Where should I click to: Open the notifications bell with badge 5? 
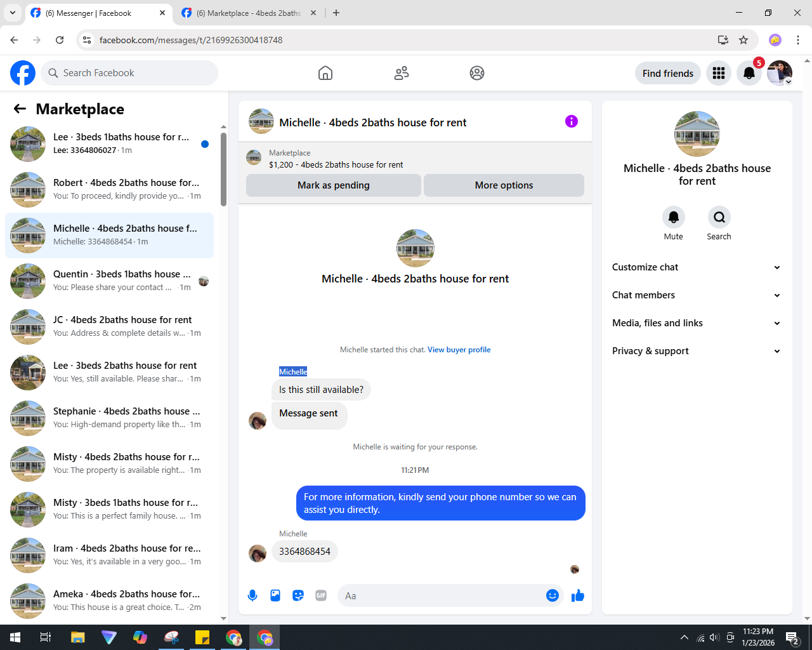click(749, 73)
